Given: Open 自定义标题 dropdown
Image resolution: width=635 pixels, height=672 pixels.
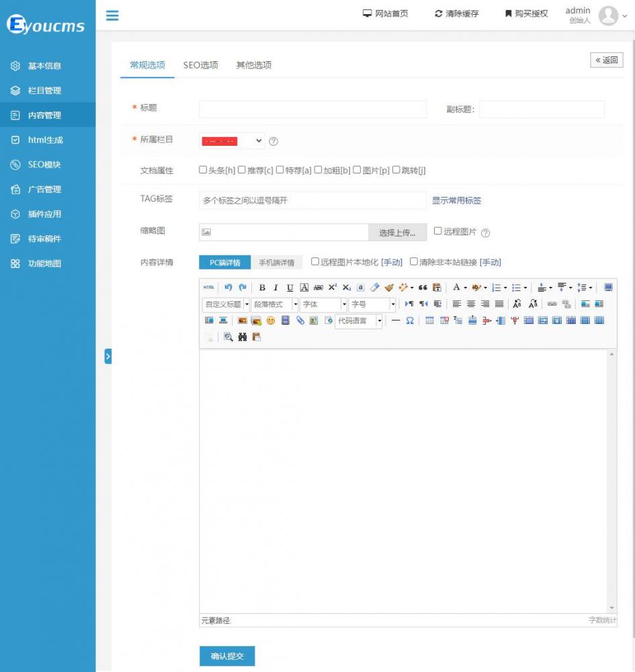Looking at the screenshot, I should 247,304.
